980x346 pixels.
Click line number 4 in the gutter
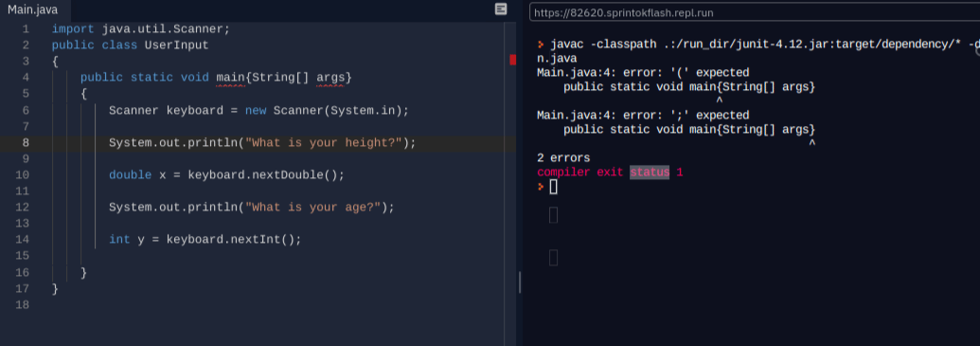point(25,78)
